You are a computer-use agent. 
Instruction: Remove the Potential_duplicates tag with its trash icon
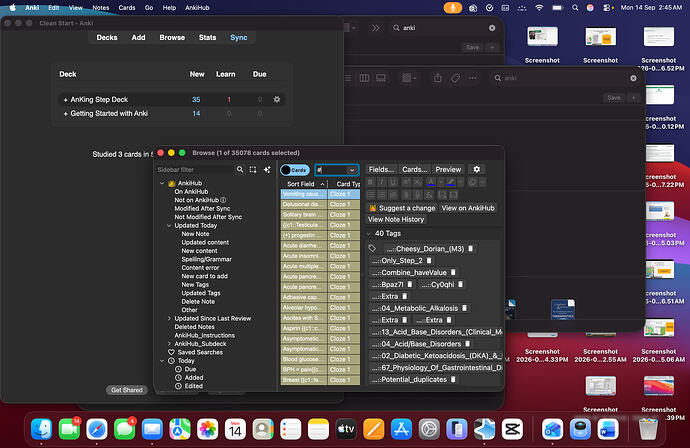(x=453, y=379)
